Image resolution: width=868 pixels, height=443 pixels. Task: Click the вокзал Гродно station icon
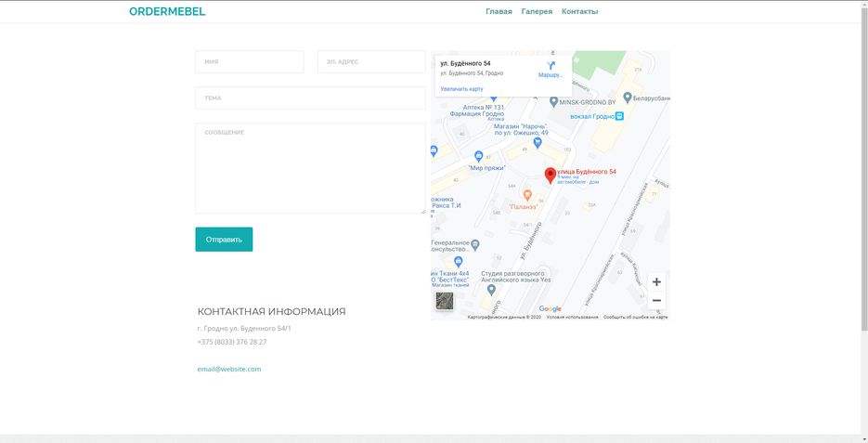point(619,116)
